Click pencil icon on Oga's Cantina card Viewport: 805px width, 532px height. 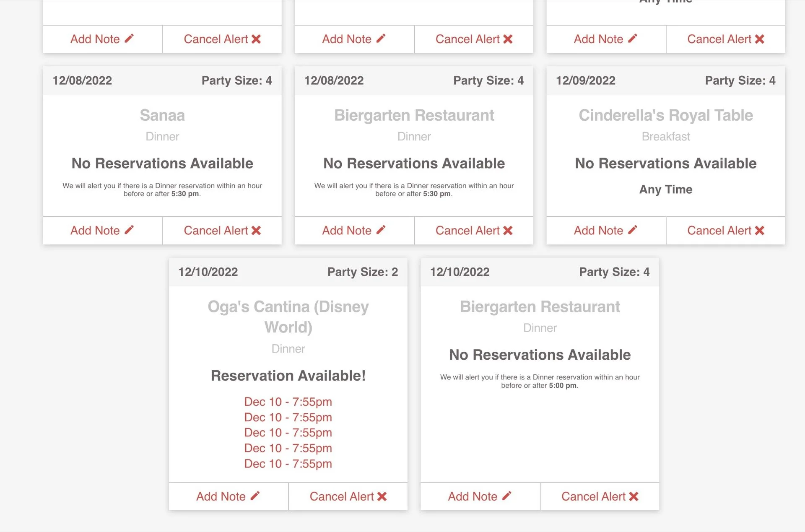coord(255,496)
